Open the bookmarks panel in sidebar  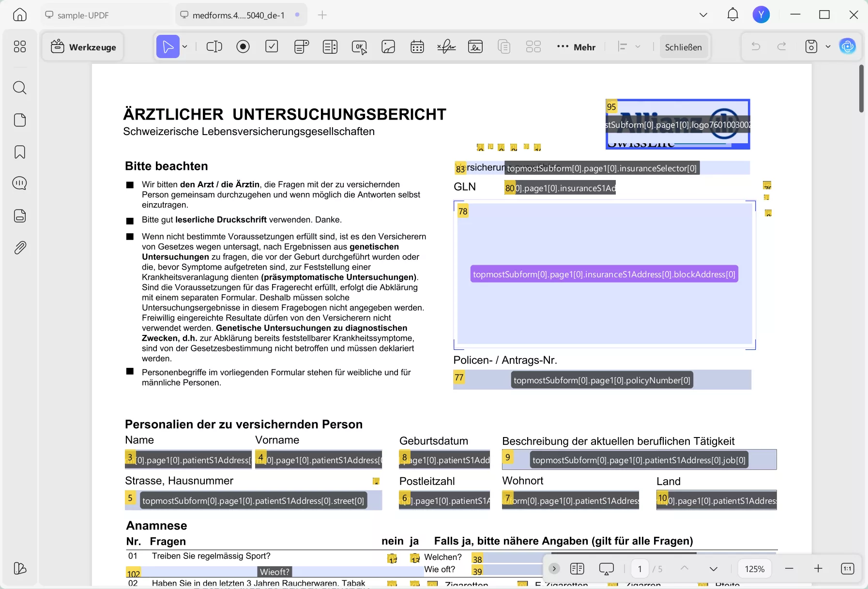click(x=20, y=152)
